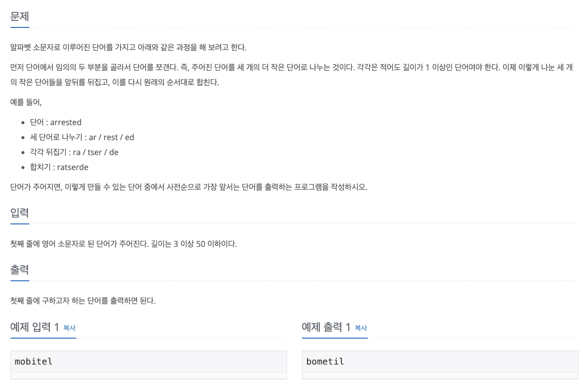The width and height of the screenshot is (588, 387).
Task: Click the 예제 출력 1 heading text
Action: (x=326, y=327)
